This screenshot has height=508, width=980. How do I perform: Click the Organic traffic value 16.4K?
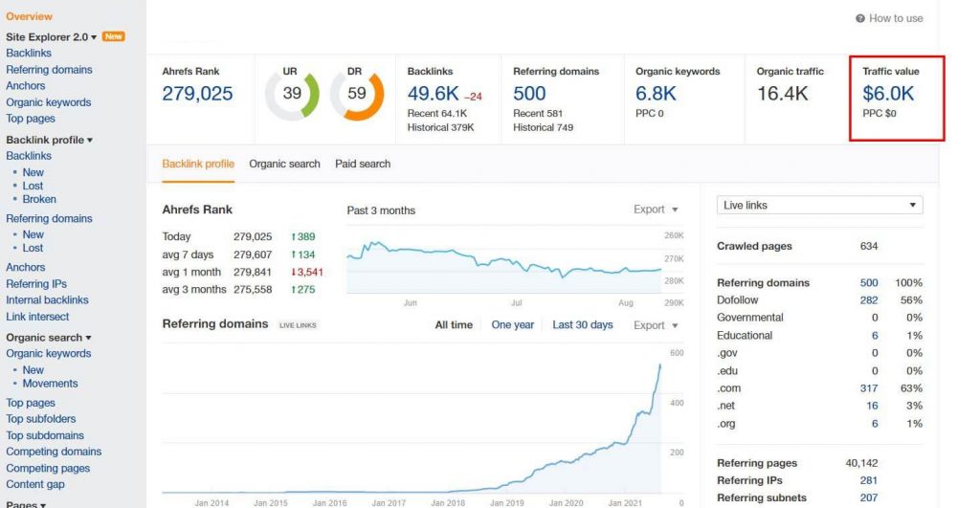coord(783,94)
